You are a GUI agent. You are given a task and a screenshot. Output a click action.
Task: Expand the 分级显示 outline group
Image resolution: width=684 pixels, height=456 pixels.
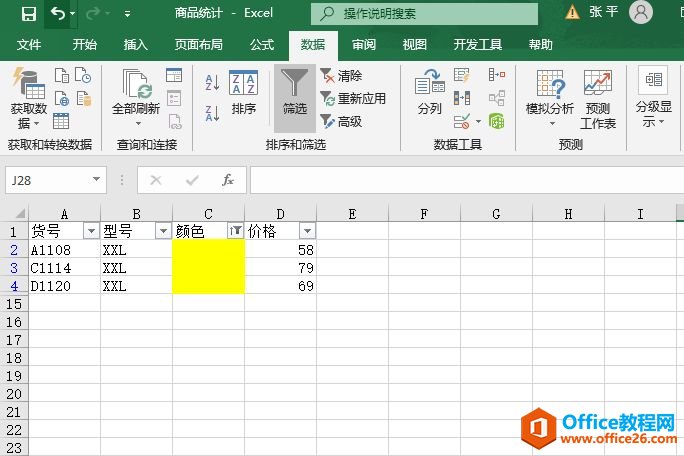(653, 97)
